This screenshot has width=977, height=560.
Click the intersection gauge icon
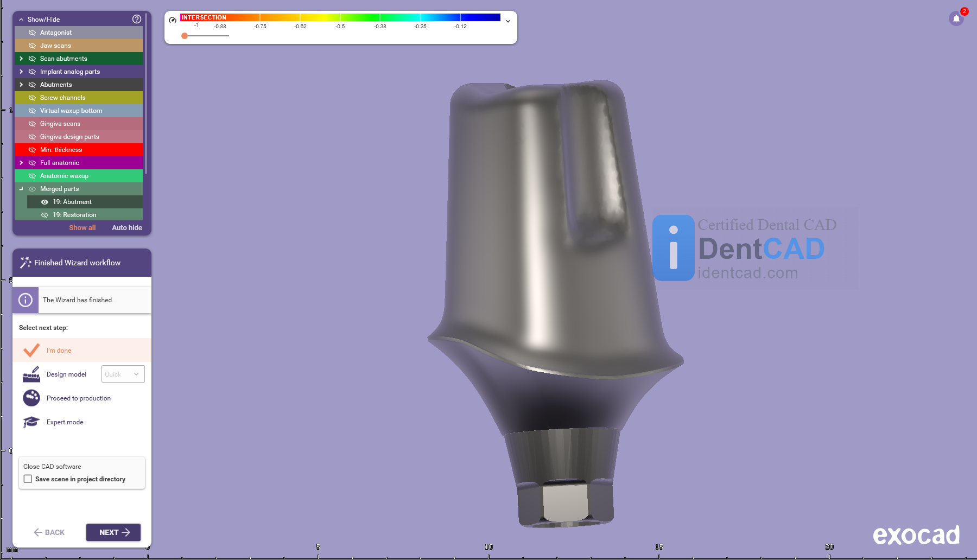tap(173, 20)
